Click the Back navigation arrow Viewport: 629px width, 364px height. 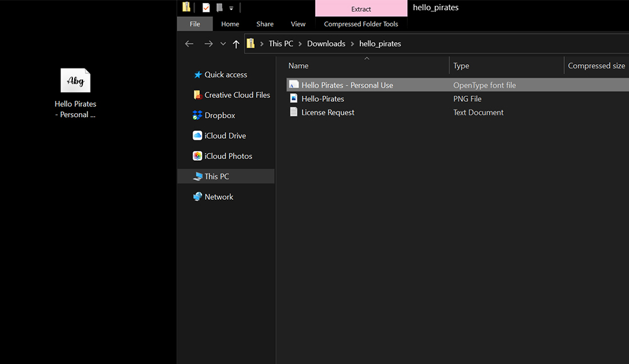(x=189, y=44)
